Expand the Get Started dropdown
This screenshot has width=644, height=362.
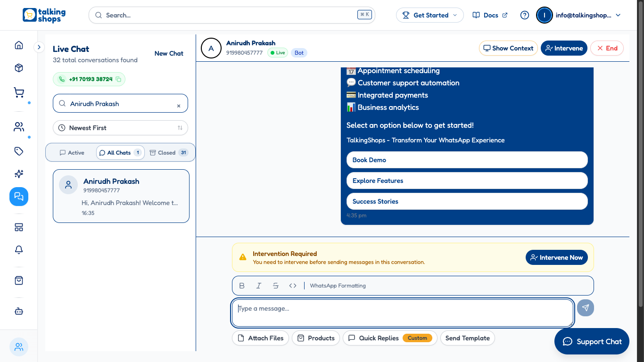click(x=429, y=15)
